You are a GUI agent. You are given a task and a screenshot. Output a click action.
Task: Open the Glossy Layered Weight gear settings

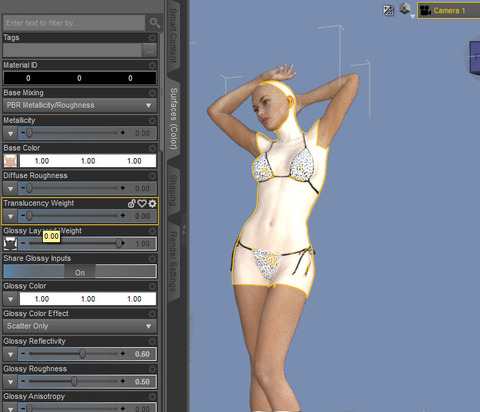(152, 231)
